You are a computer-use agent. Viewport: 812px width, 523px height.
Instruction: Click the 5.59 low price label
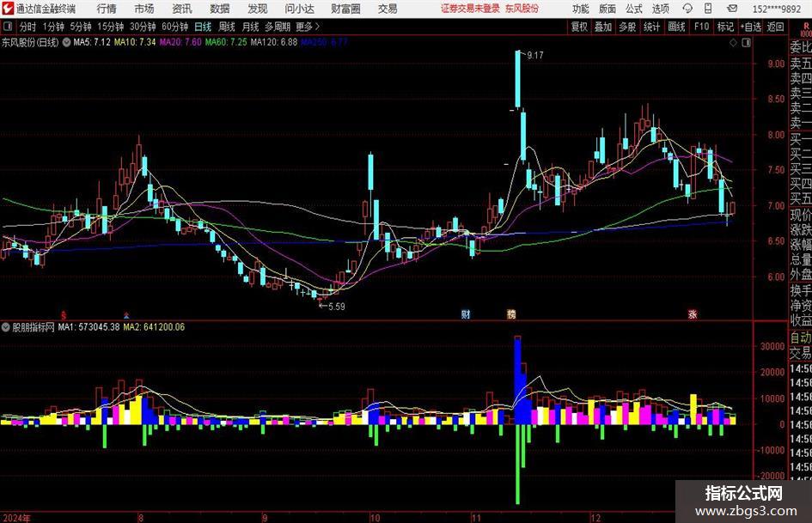337,307
